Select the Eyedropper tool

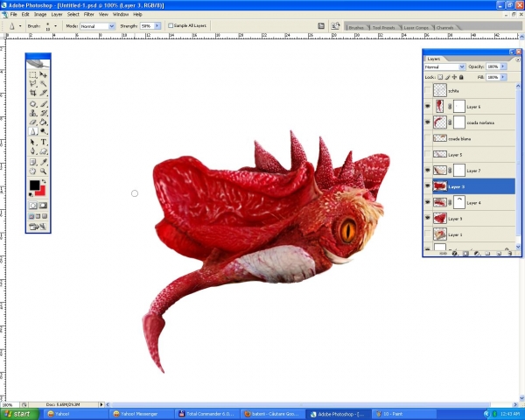(43, 162)
